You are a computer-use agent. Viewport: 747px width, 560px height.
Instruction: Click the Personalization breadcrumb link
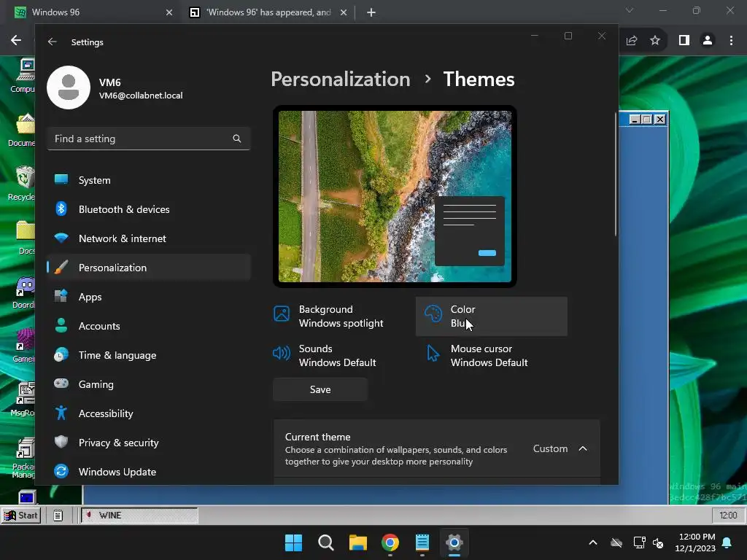click(x=340, y=79)
